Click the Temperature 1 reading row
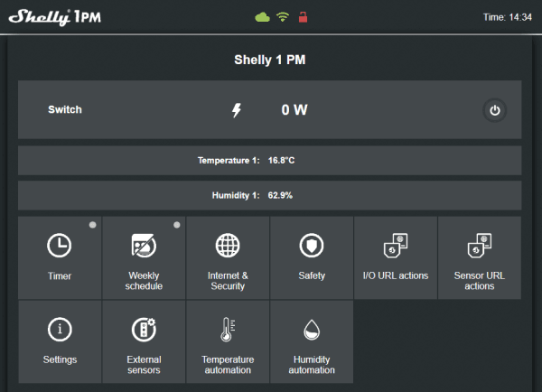 tap(270, 160)
